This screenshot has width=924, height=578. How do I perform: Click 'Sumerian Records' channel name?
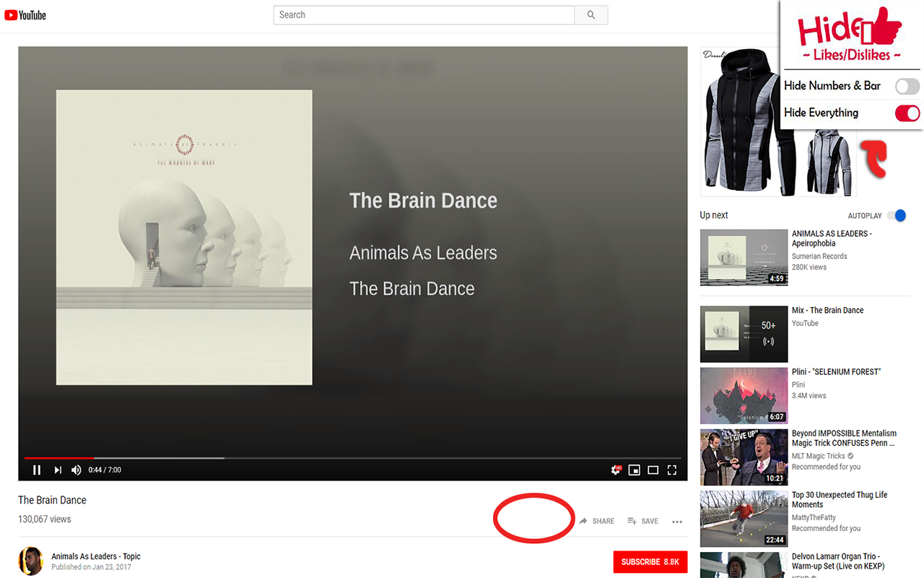click(x=819, y=256)
